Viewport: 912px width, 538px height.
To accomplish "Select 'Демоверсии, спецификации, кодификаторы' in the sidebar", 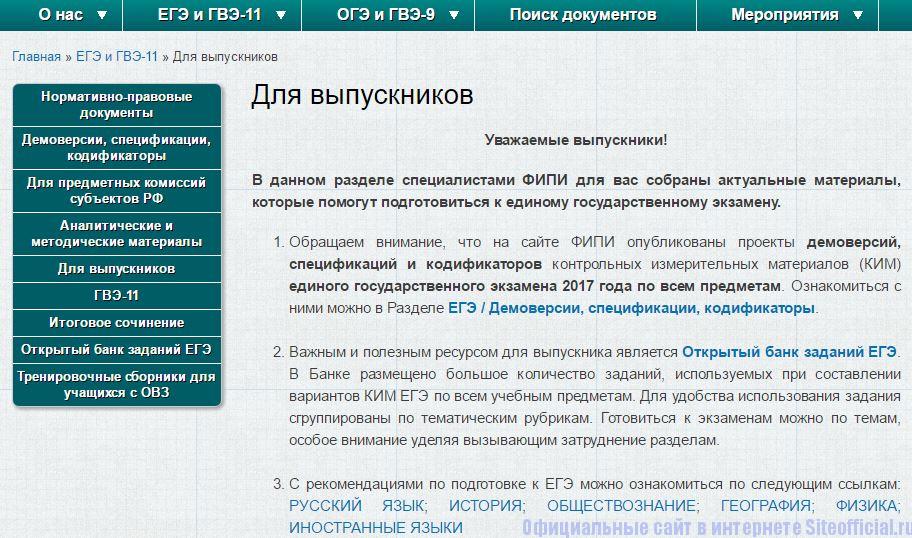I will point(116,148).
